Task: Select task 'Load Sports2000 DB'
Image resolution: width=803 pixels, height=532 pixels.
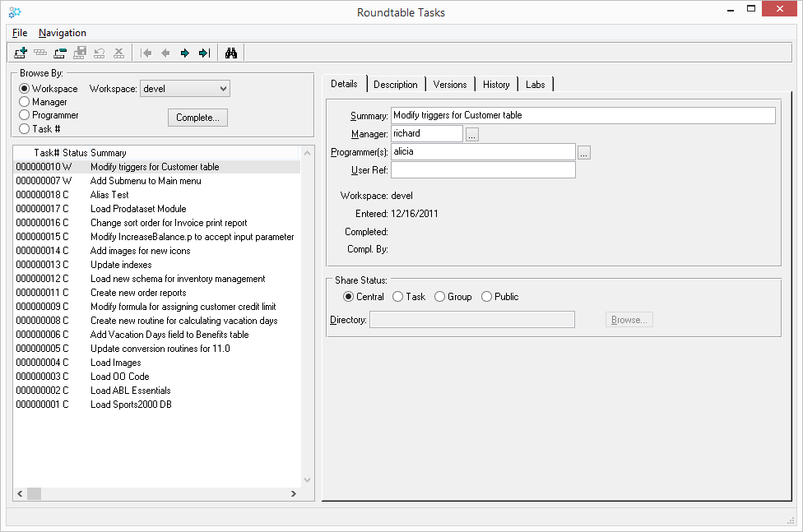Action: click(156, 405)
